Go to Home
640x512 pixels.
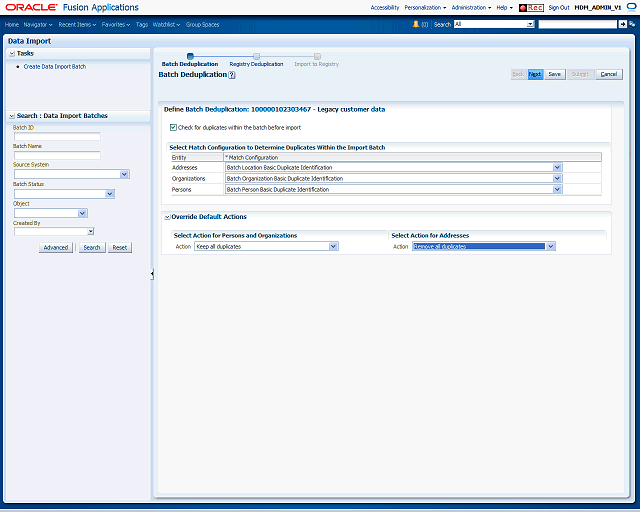pos(12,24)
